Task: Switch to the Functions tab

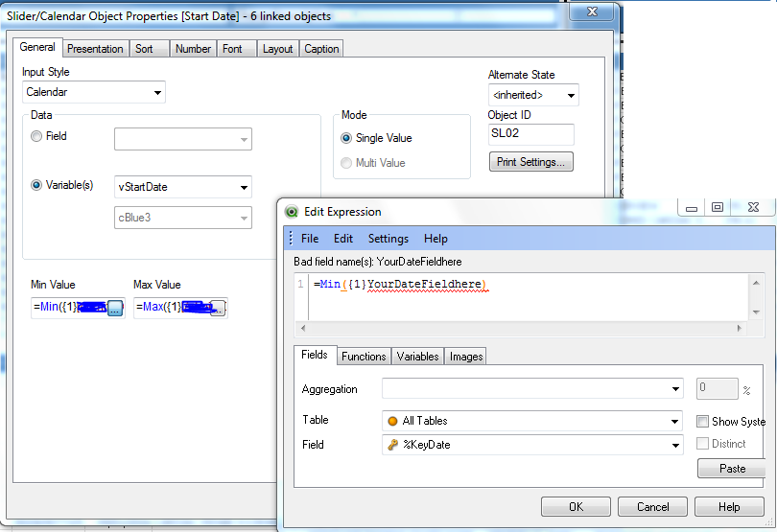Action: [364, 357]
